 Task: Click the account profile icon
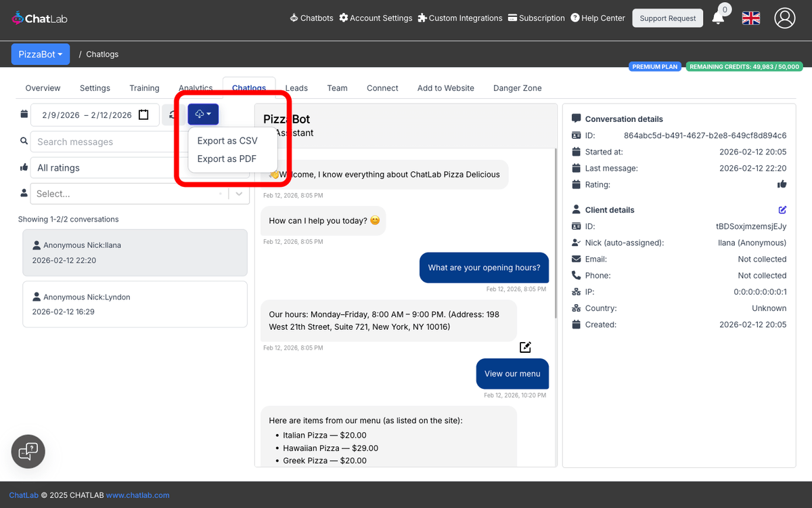coord(784,18)
